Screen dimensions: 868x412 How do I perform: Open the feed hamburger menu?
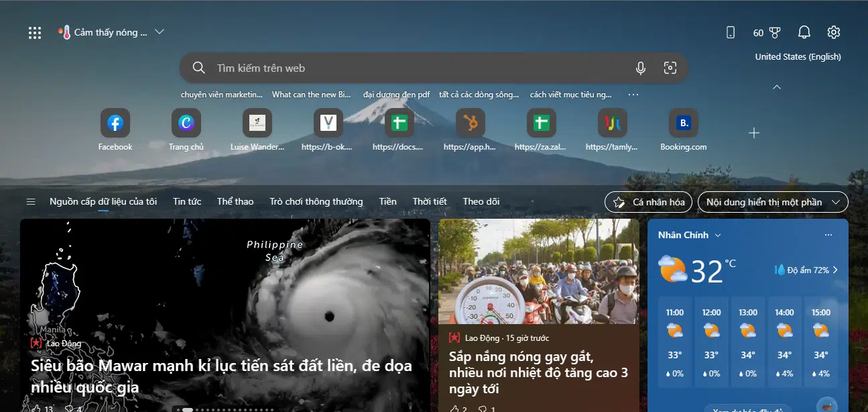[30, 201]
